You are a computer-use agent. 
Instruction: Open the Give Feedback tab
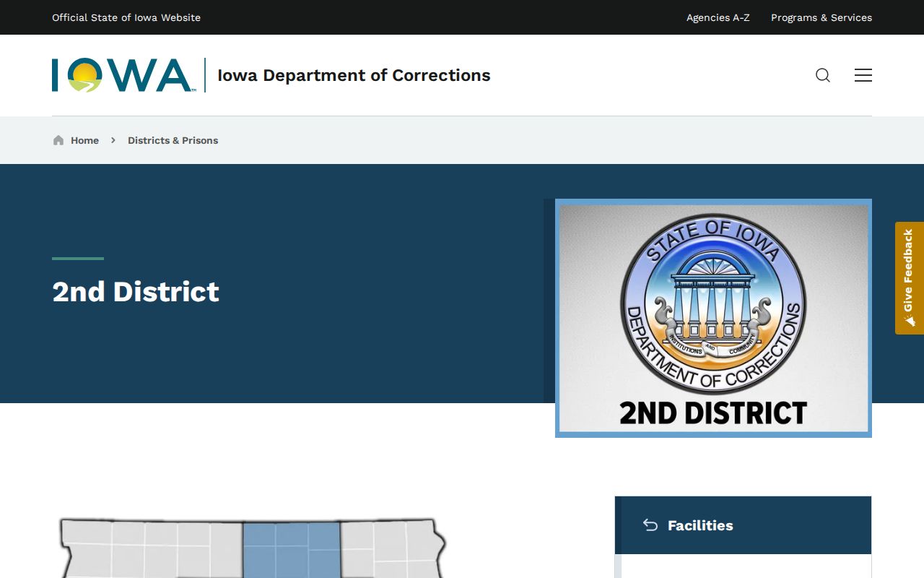909,278
